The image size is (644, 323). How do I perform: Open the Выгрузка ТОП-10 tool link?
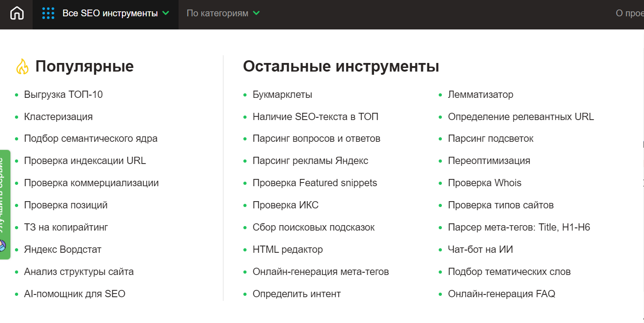63,95
